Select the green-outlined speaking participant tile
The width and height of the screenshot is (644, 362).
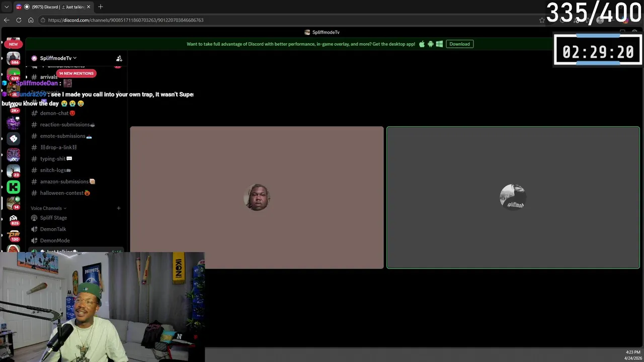point(513,198)
